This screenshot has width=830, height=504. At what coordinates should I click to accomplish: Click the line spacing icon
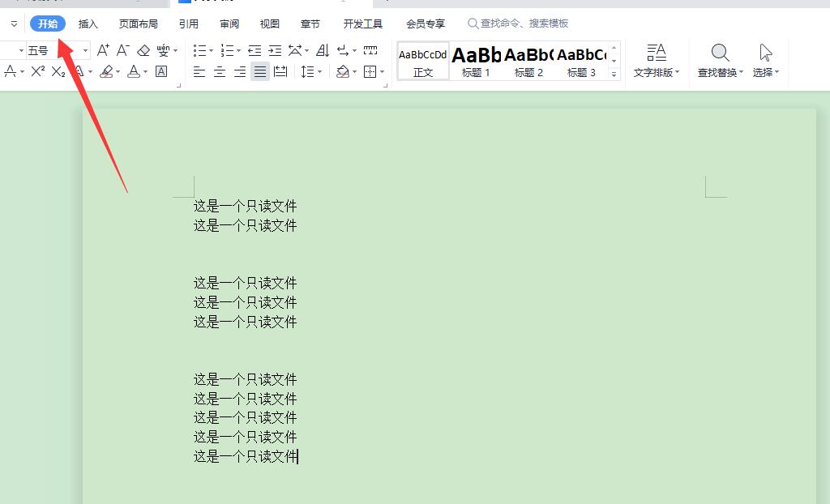[x=307, y=71]
